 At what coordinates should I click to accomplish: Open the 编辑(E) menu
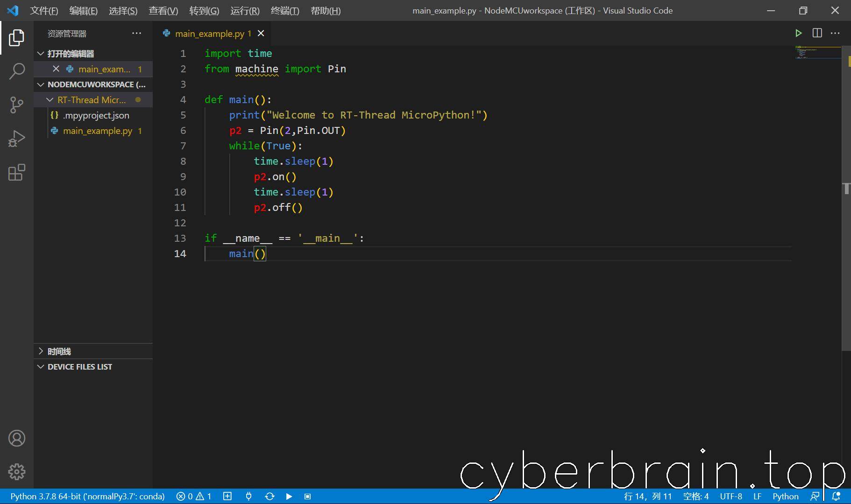[84, 11]
